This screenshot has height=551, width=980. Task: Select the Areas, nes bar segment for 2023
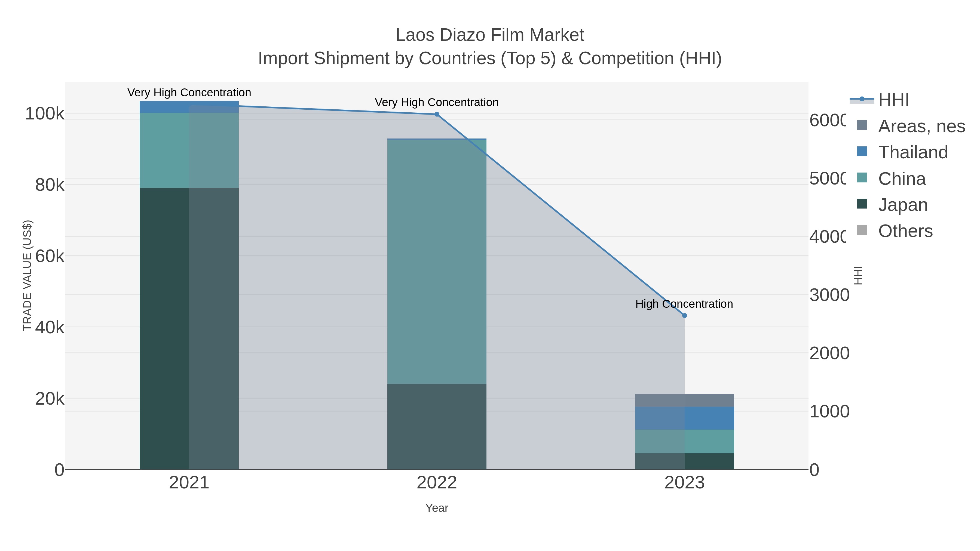tap(684, 401)
